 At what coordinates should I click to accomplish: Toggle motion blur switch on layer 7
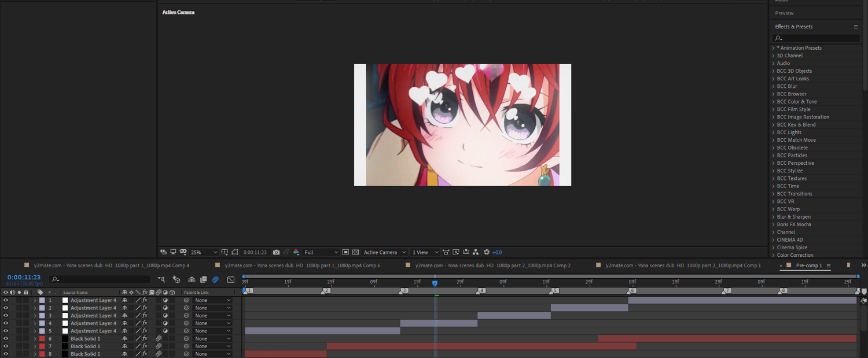(x=159, y=346)
